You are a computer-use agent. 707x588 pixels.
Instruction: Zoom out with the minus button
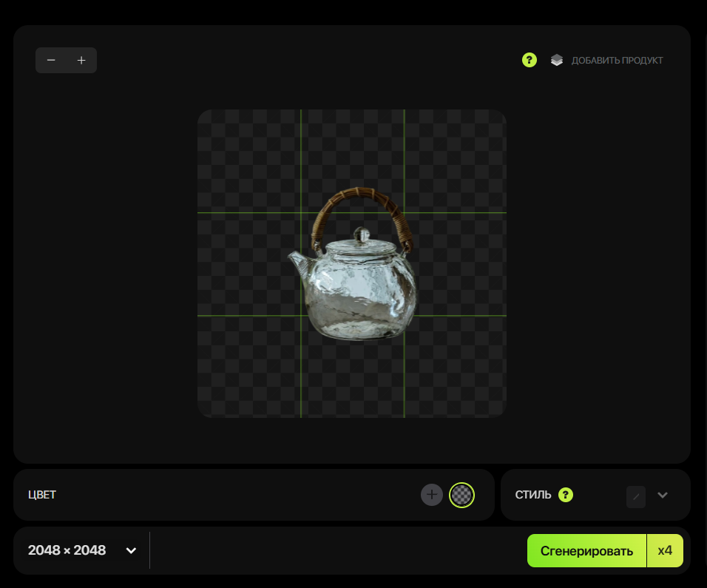(x=51, y=60)
